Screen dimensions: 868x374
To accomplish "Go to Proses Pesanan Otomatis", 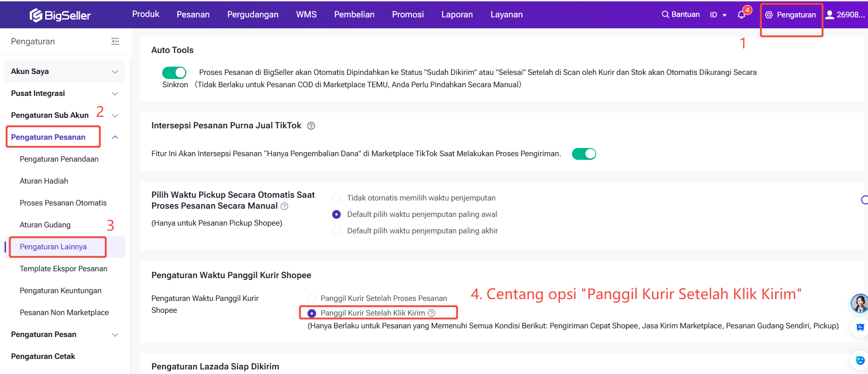I will (x=63, y=203).
